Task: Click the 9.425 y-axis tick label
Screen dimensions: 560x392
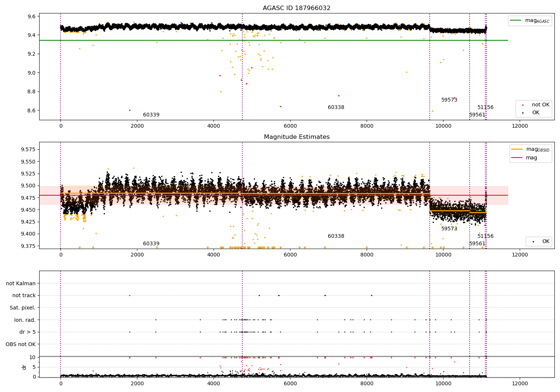Action: click(28, 222)
